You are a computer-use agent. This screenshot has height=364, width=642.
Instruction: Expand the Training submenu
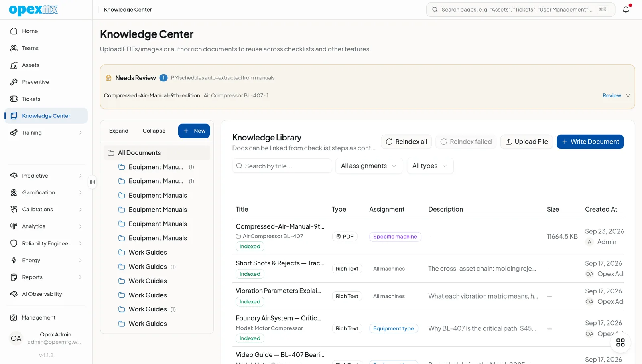pos(80,133)
